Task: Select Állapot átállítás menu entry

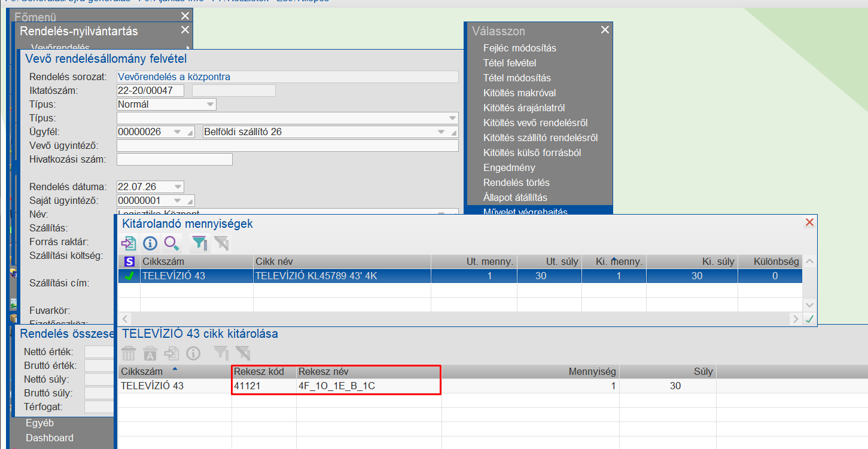Action: pos(515,197)
